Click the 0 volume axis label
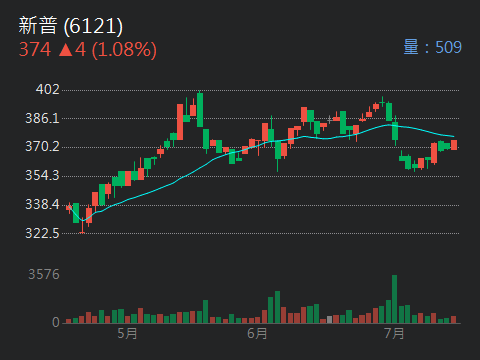 pos(56,322)
